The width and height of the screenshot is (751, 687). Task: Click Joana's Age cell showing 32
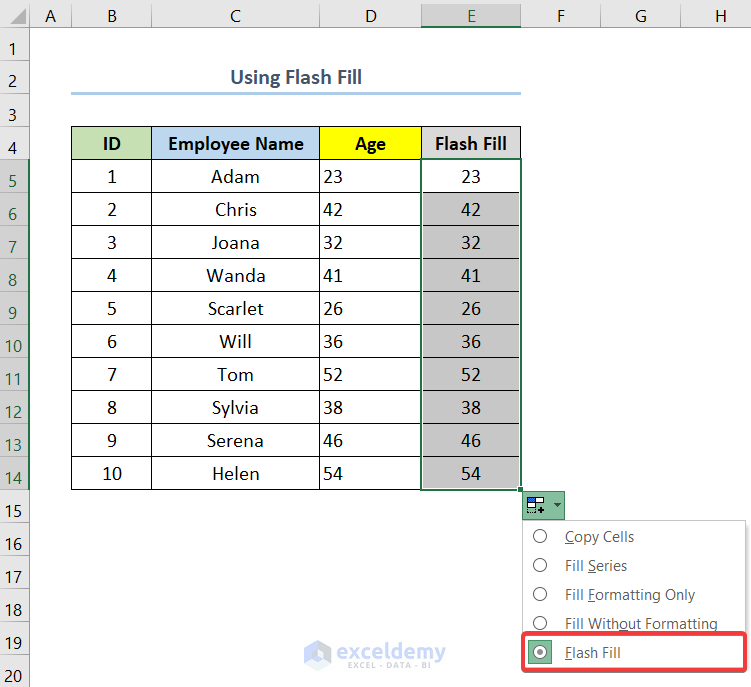[370, 242]
